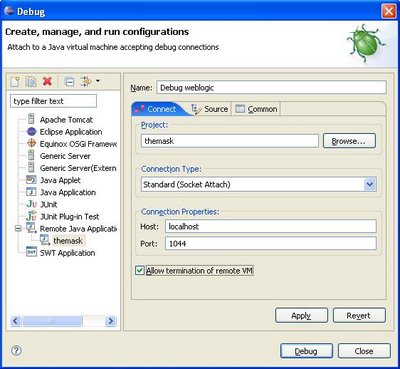Viewport: 400px width, 369px height.
Task: Click the Java Application icon
Action: point(31,192)
